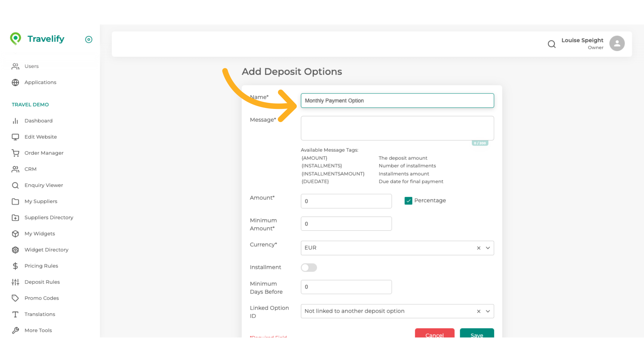Open the user avatar profile icon
The image size is (644, 362).
click(617, 44)
